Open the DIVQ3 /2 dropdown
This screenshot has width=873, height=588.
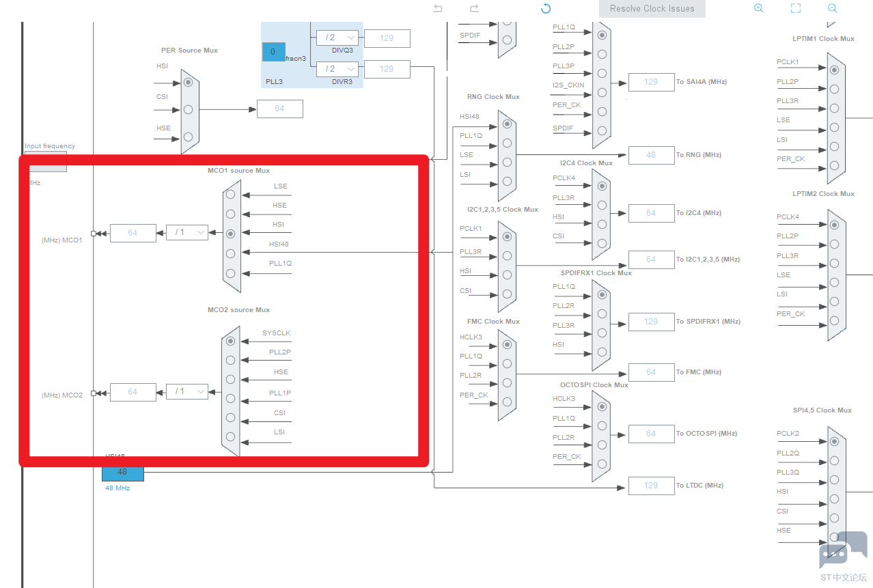[x=337, y=38]
